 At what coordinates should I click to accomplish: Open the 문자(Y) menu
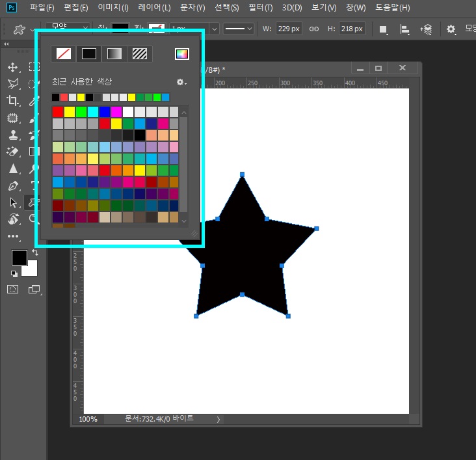coord(192,7)
